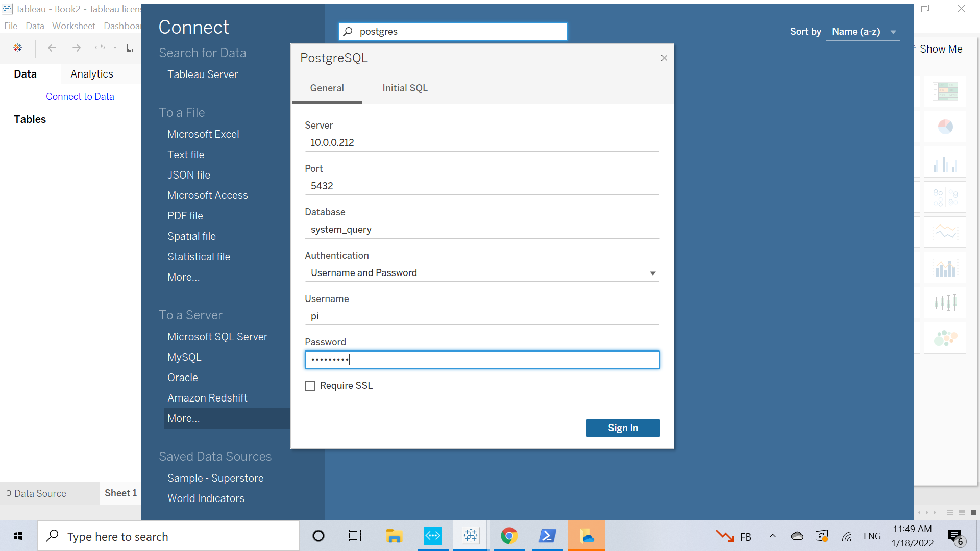Expand the small dropdown arrow in the toolbar

[115, 48]
